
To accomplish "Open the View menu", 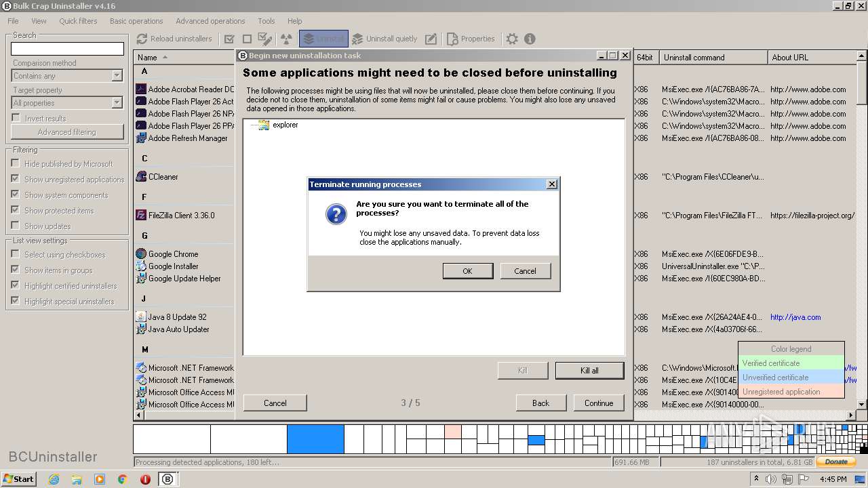I will 39,21.
